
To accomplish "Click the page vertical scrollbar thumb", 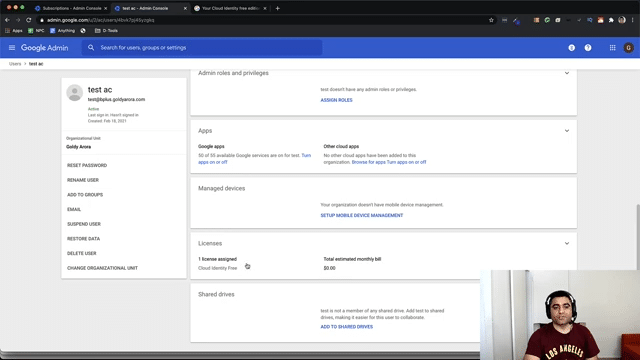I will (638, 237).
